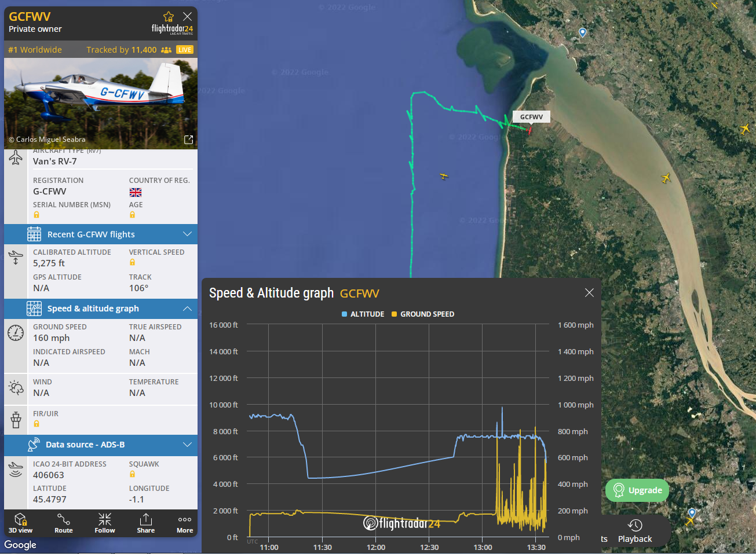Click the weather icon beside Wind

(16, 387)
